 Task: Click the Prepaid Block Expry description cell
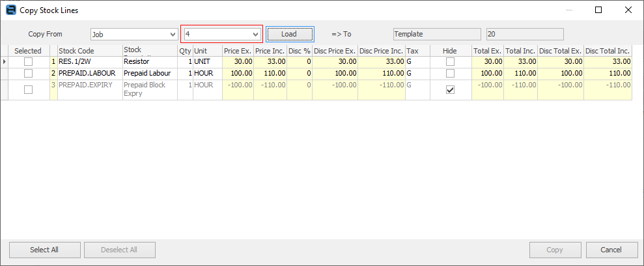click(x=150, y=89)
